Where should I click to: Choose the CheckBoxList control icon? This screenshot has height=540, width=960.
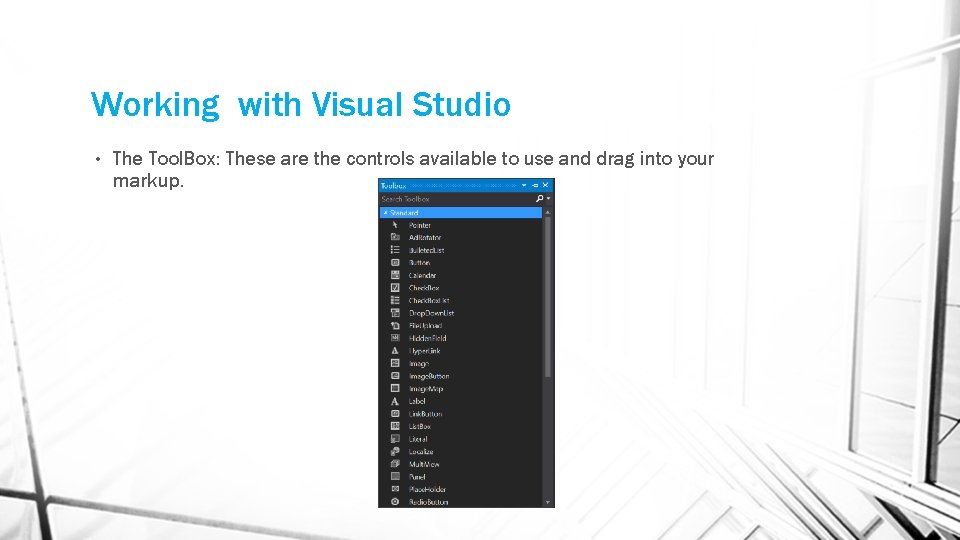pyautogui.click(x=395, y=300)
